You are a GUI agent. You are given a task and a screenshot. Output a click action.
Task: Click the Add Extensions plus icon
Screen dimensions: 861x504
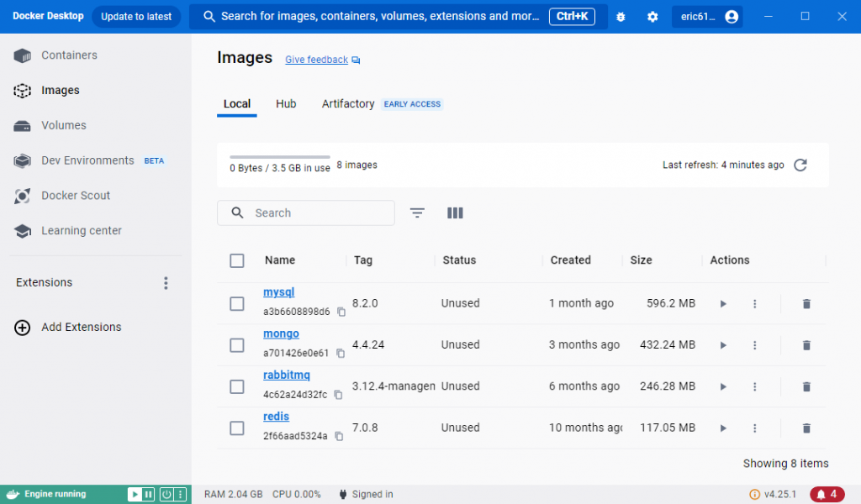(23, 328)
